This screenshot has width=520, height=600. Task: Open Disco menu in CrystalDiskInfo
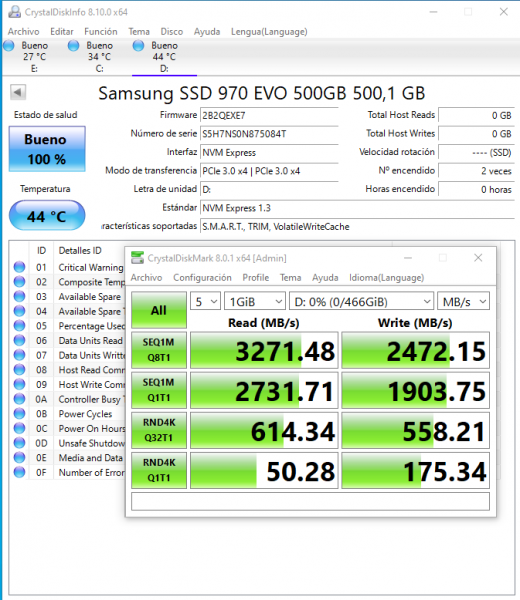(x=171, y=31)
